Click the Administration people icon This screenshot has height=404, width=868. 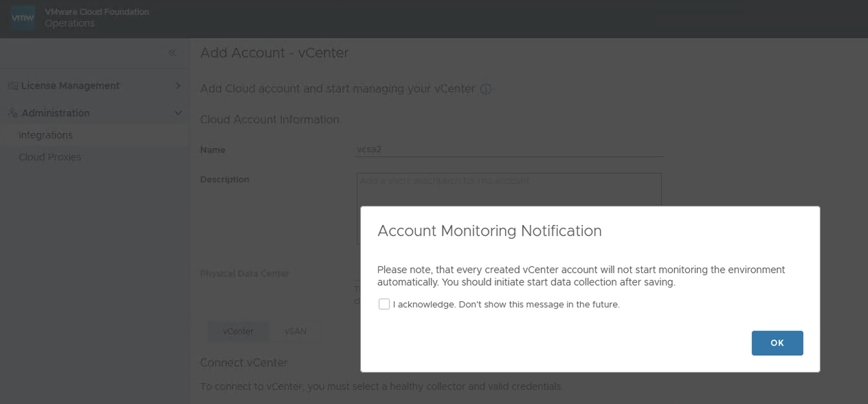coord(13,113)
